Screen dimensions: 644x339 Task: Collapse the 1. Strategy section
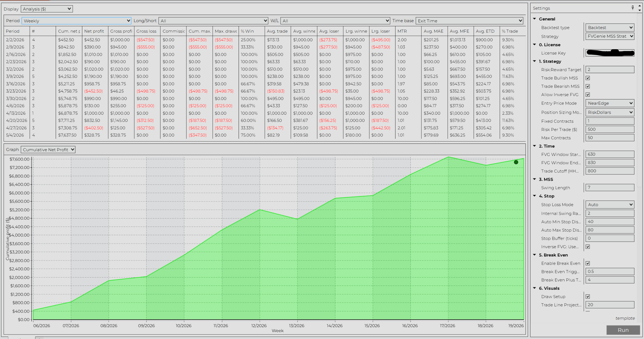pos(535,61)
